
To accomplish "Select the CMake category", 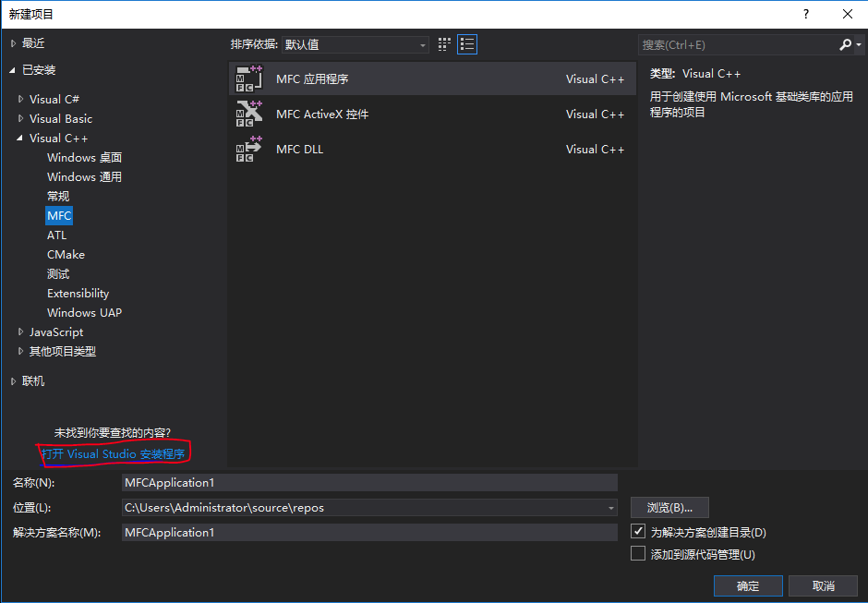I will tap(66, 254).
